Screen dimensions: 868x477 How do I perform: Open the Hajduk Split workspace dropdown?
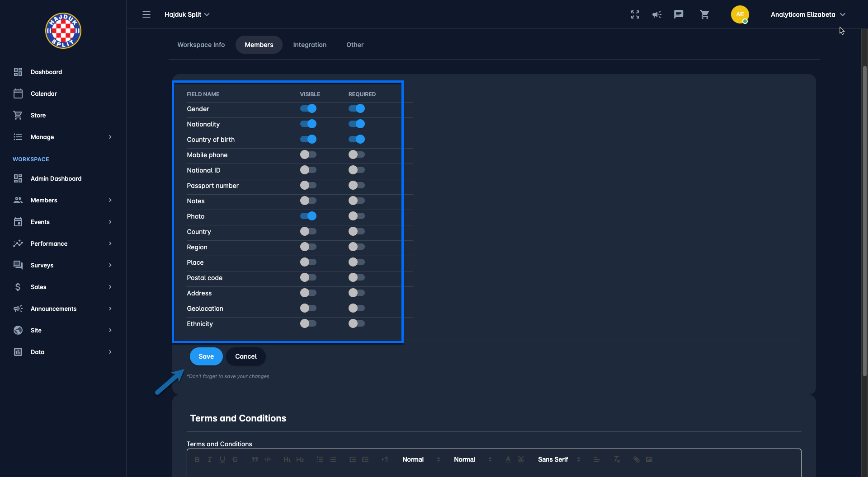coord(187,14)
